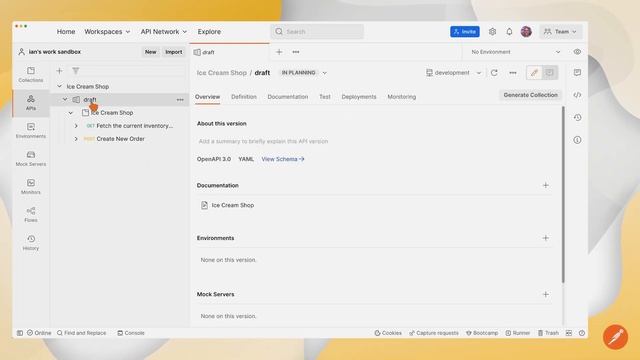Click the New button
Image resolution: width=640 pixels, height=360 pixels.
pyautogui.click(x=150, y=52)
